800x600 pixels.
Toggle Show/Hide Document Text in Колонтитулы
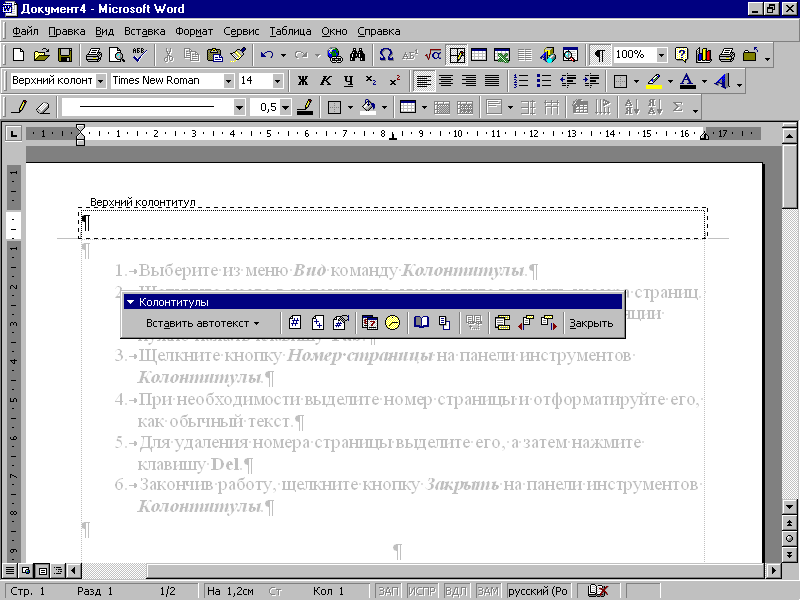(444, 322)
